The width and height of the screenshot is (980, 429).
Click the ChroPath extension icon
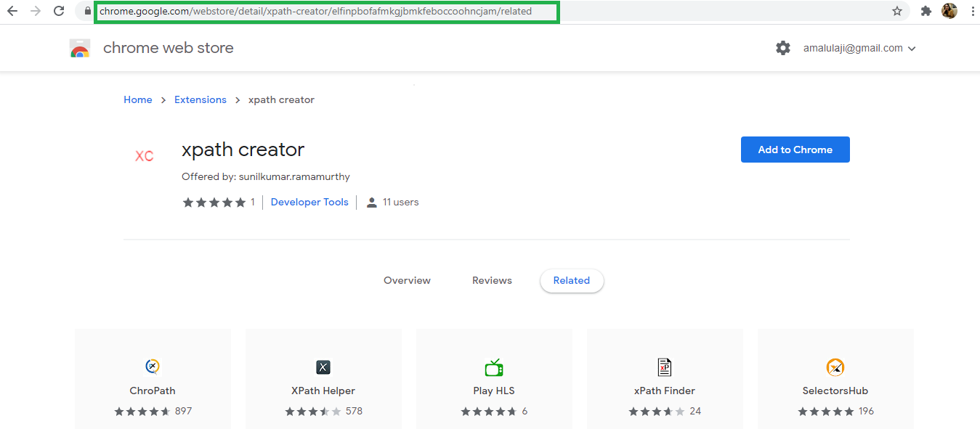click(153, 367)
